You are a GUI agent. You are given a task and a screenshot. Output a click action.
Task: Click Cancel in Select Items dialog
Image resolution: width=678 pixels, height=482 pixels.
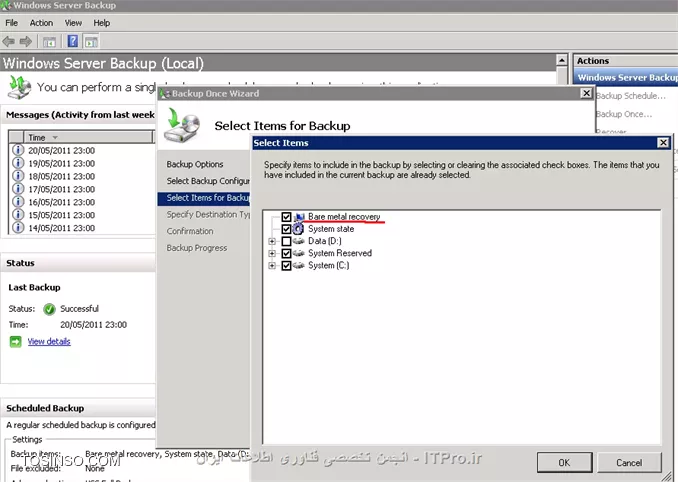629,463
